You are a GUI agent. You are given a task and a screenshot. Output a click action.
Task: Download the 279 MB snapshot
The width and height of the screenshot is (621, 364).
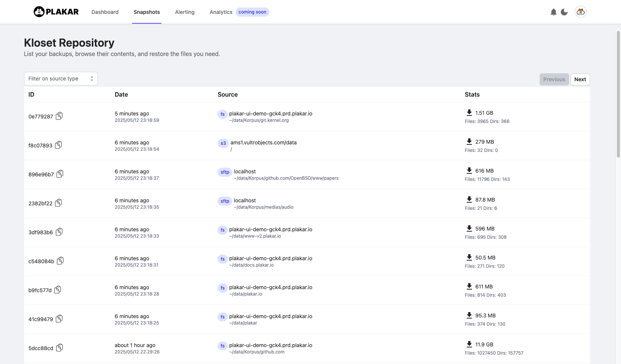469,141
